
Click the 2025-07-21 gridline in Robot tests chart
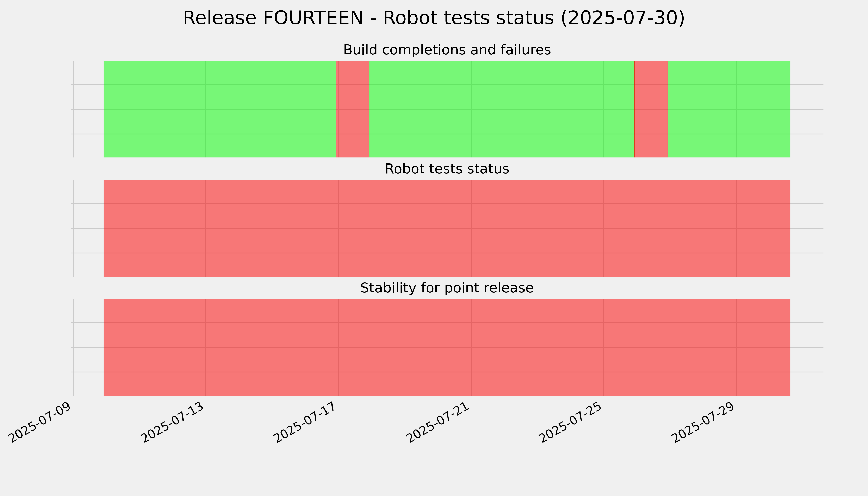[471, 228]
